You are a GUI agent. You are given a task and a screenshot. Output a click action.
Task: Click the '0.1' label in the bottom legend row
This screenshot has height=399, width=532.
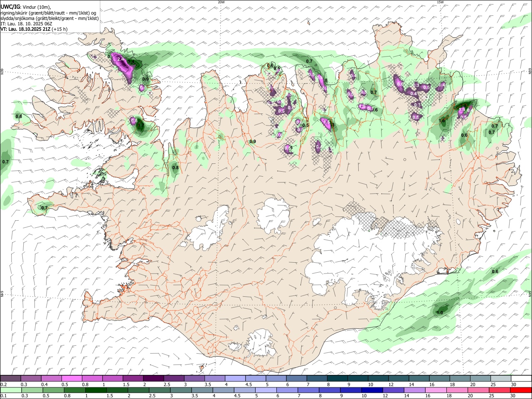(4, 396)
